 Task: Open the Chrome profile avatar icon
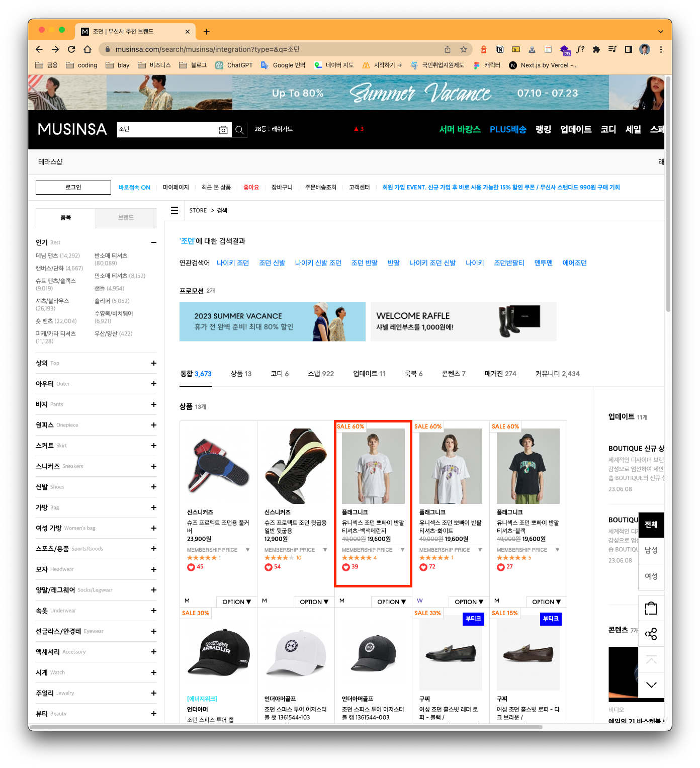pyautogui.click(x=645, y=49)
